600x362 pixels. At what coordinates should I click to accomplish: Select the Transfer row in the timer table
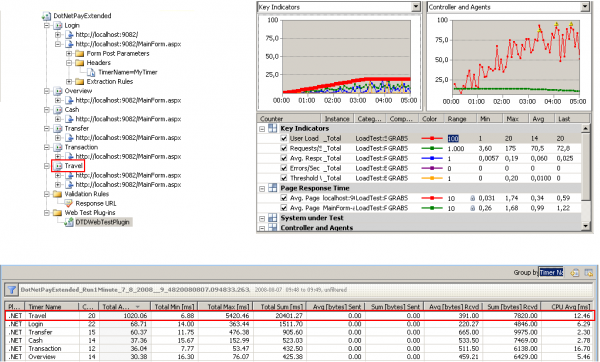pos(300,332)
